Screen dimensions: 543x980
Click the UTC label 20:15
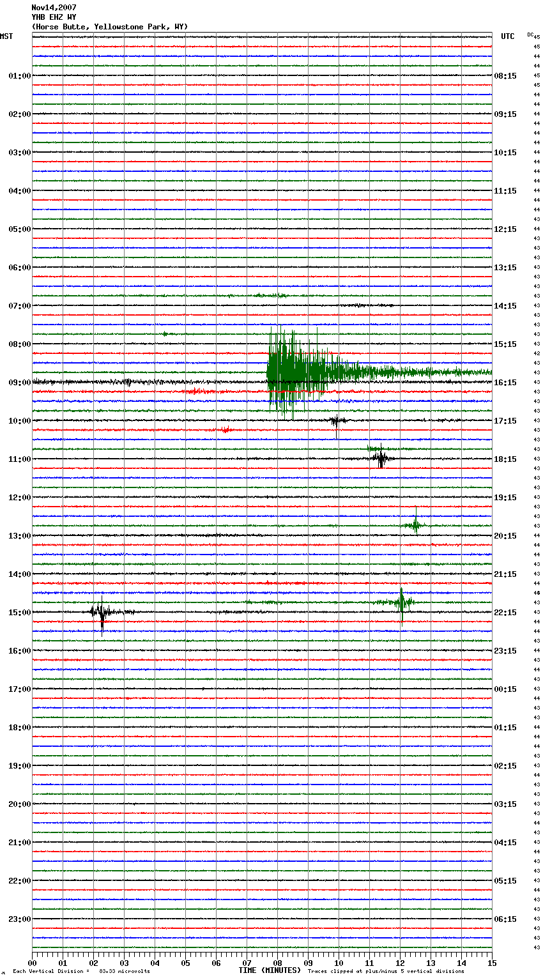pos(505,536)
